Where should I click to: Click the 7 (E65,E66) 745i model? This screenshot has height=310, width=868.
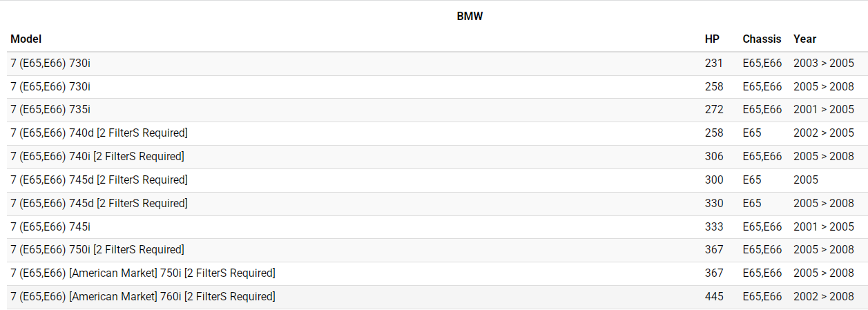(50, 226)
